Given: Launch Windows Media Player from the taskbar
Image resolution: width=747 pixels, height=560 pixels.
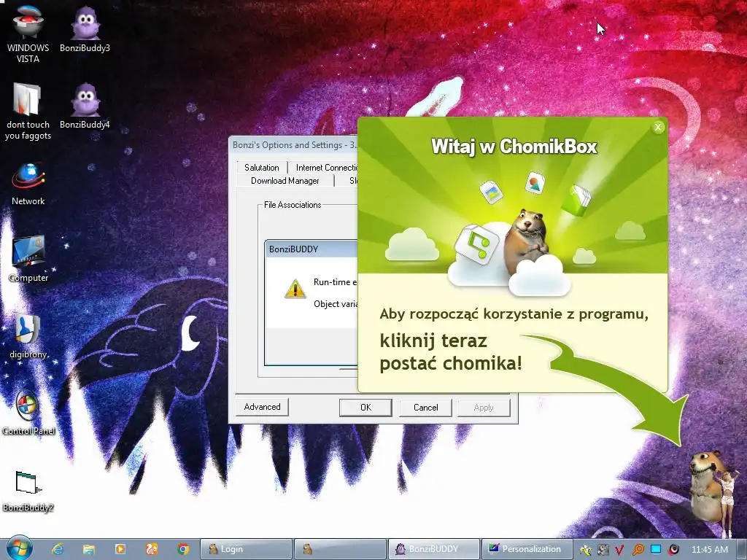Looking at the screenshot, I should click(120, 549).
